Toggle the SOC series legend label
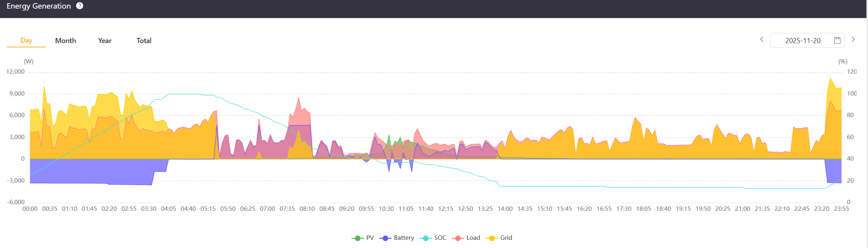This screenshot has height=248, width=868. pyautogui.click(x=440, y=238)
